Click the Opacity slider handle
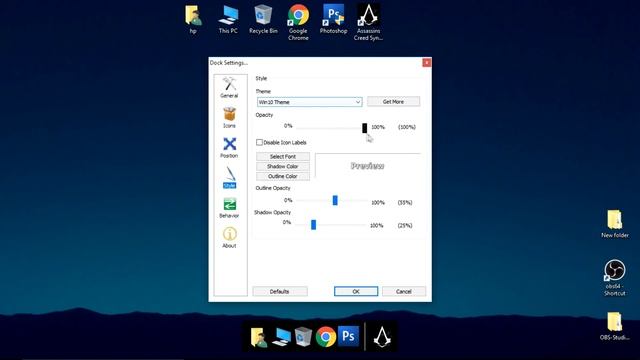 [x=364, y=128]
